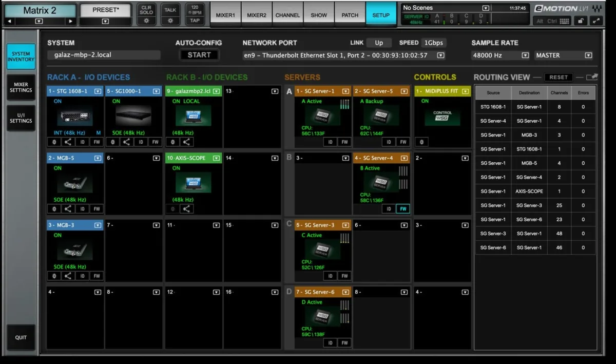
Task: Click System name field galaz-mbp-2.local
Action: 104,55
